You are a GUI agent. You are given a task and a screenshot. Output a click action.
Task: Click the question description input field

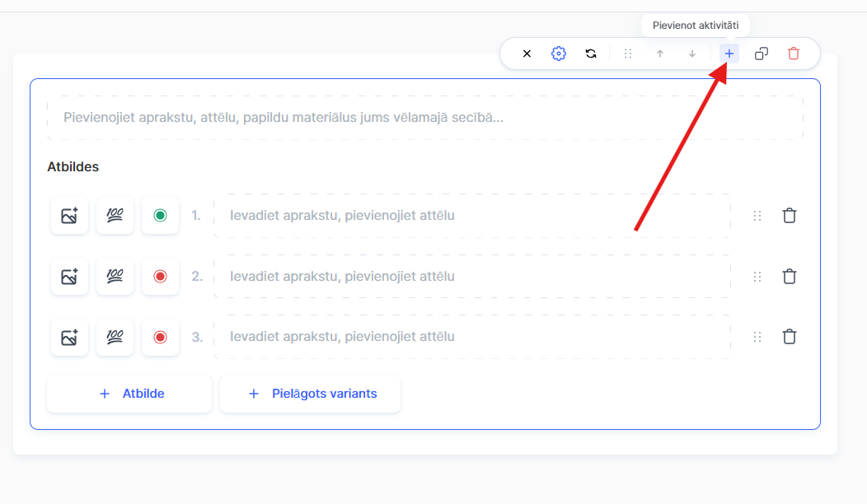click(424, 118)
